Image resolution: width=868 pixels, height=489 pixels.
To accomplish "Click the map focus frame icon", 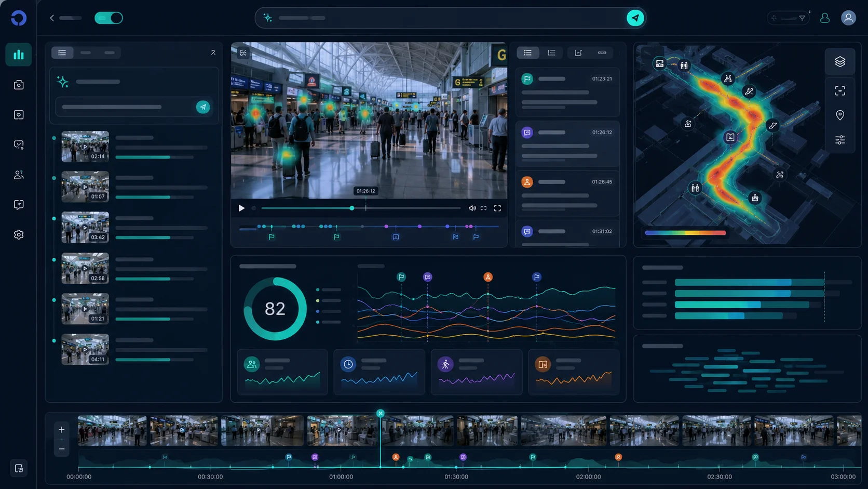I will click(840, 90).
